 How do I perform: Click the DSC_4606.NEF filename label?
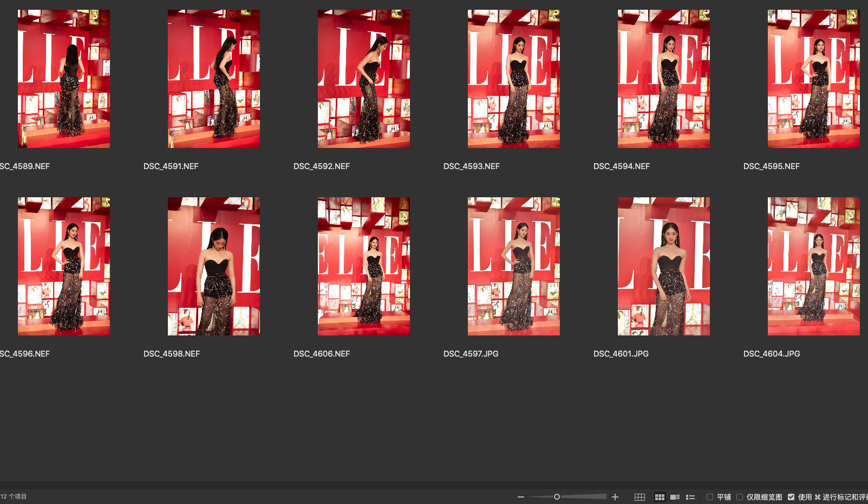322,354
